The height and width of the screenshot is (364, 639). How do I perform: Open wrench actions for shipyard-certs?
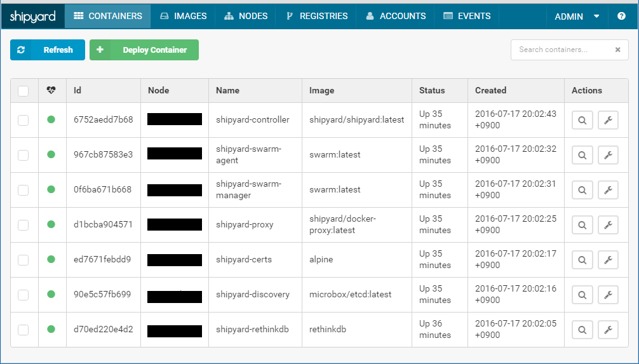(608, 260)
